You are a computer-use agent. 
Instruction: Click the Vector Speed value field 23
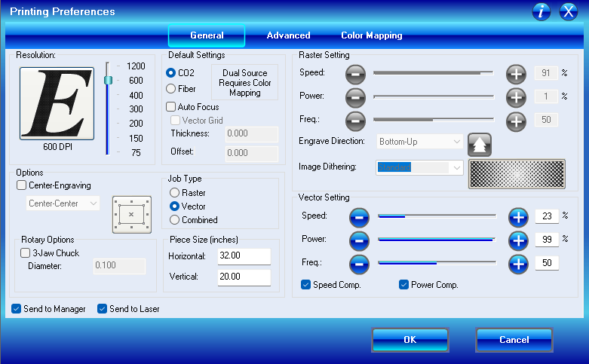[547, 216]
